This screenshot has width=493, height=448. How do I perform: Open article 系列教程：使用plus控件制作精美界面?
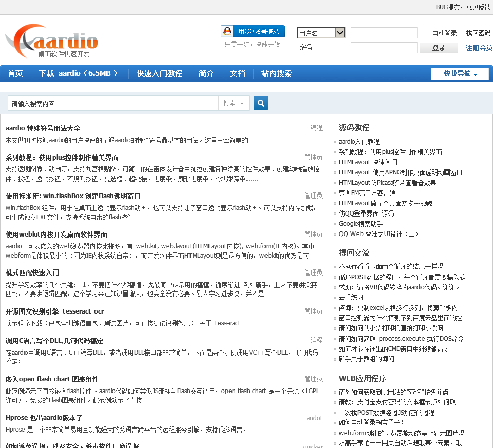(62, 158)
